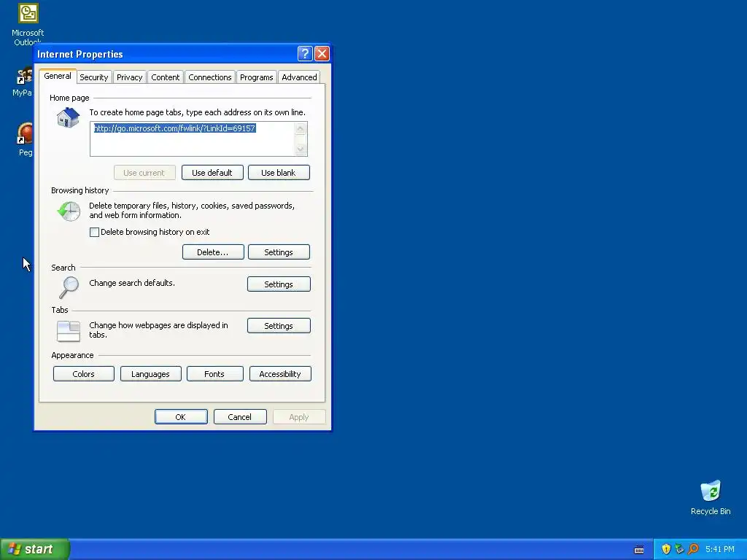Go to the Programs tab
Viewport: 747px width, 560px height.
[x=256, y=77]
